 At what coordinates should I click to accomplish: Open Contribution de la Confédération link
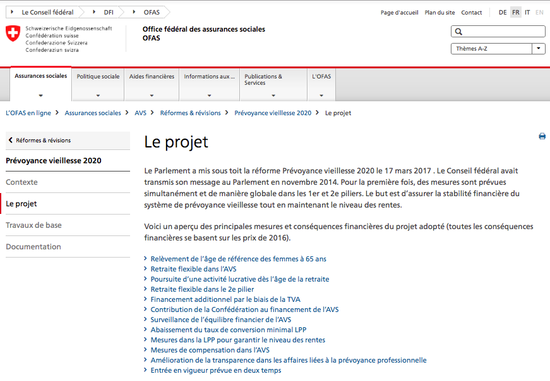click(244, 310)
